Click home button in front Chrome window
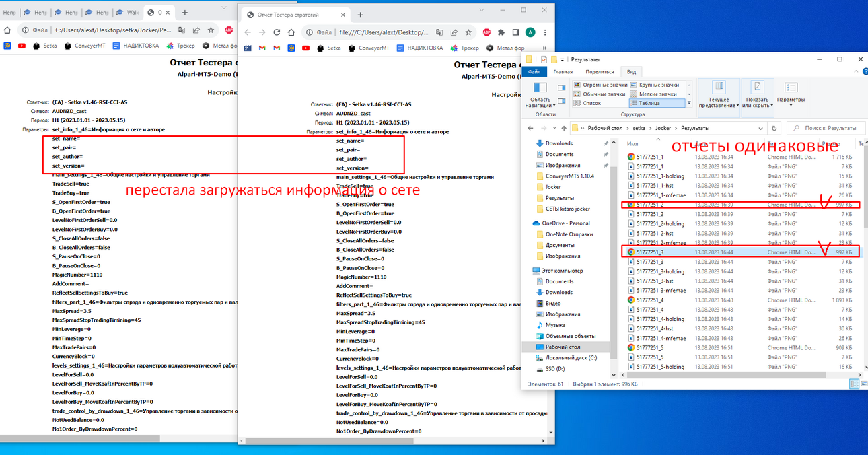The width and height of the screenshot is (868, 455). tap(292, 32)
